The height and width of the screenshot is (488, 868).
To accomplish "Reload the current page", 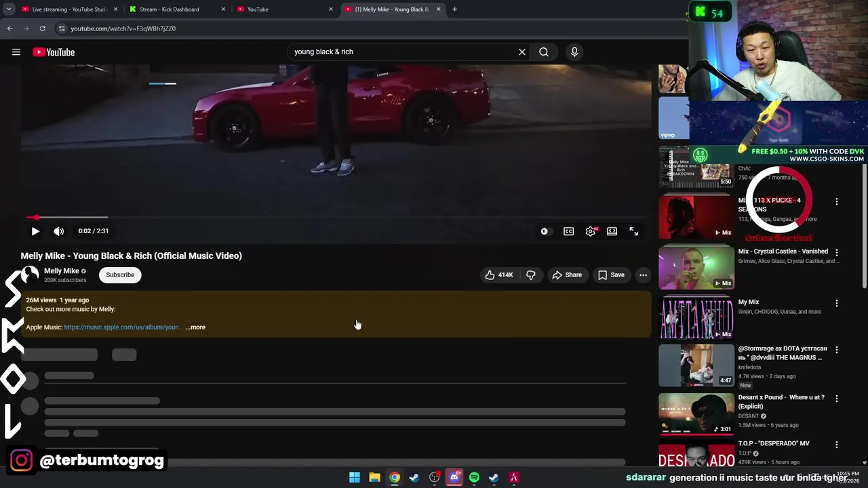I will coord(42,28).
